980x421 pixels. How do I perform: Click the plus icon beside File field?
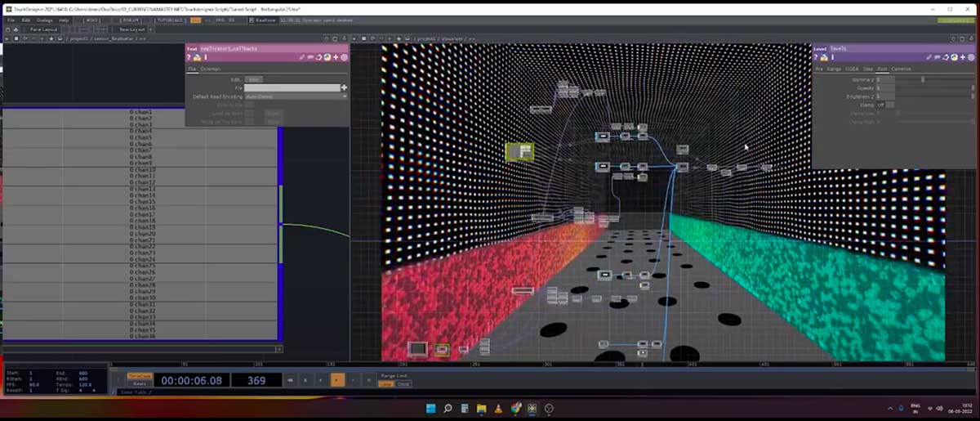(344, 87)
